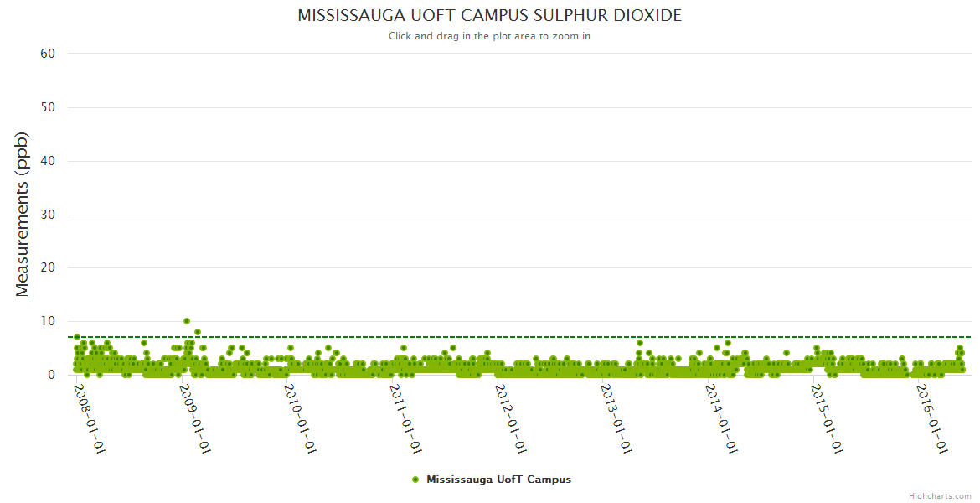
Task: Click the Mississauga UofT Campus Sulphur Dioxide title
Action: [489, 16]
